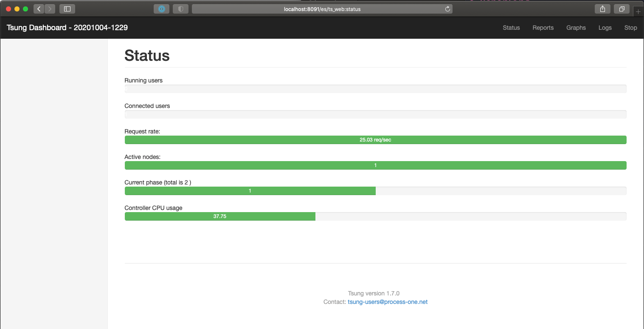This screenshot has height=329, width=644.
Task: Go back using Safari's back arrow
Action: pyautogui.click(x=39, y=9)
